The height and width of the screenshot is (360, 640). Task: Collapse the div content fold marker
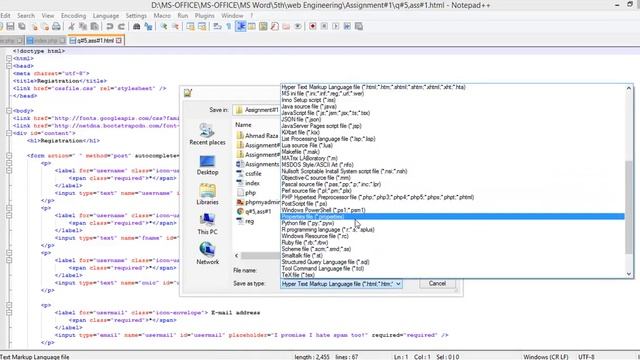(x=9, y=133)
